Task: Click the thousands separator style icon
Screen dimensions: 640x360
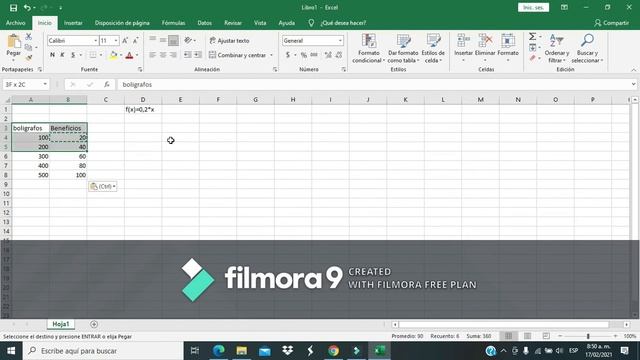Action: coord(314,55)
